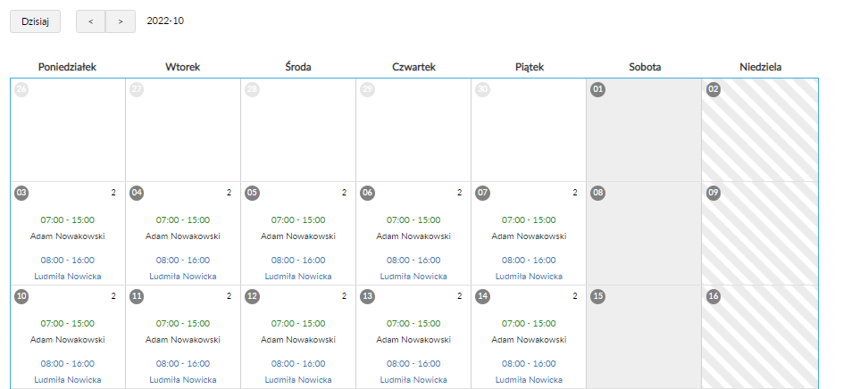Click the 2022-10 month label
This screenshot has height=389, width=868.
165,21
